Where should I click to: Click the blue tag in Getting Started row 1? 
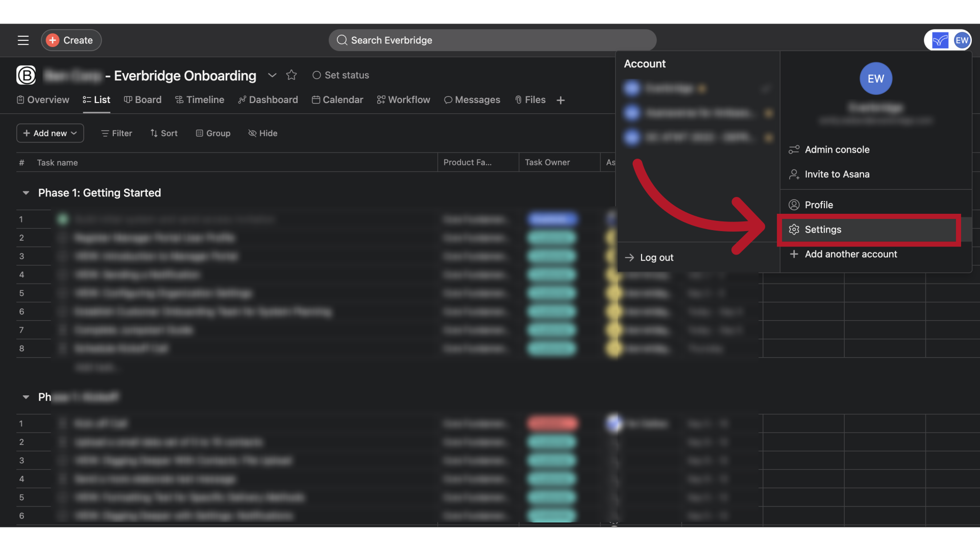(553, 219)
